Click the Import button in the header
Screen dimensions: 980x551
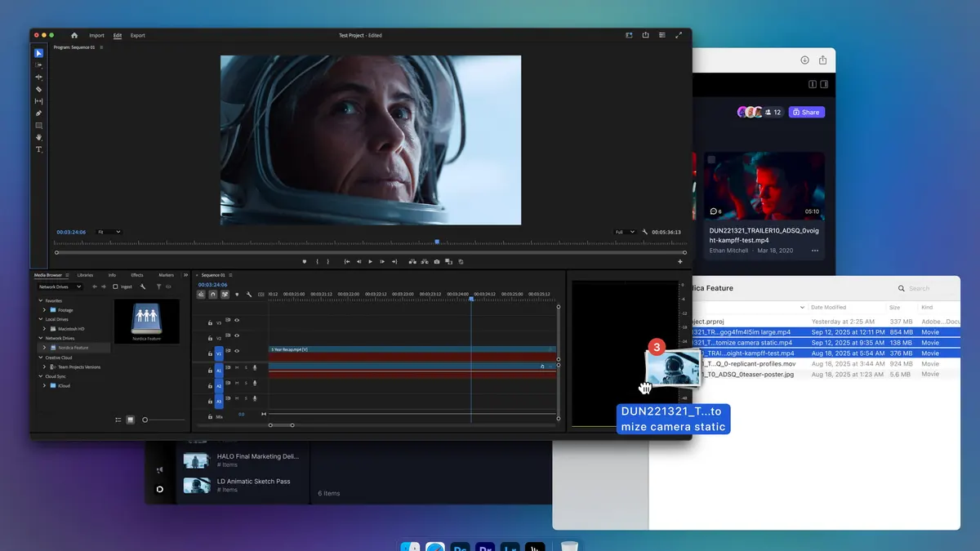click(97, 35)
